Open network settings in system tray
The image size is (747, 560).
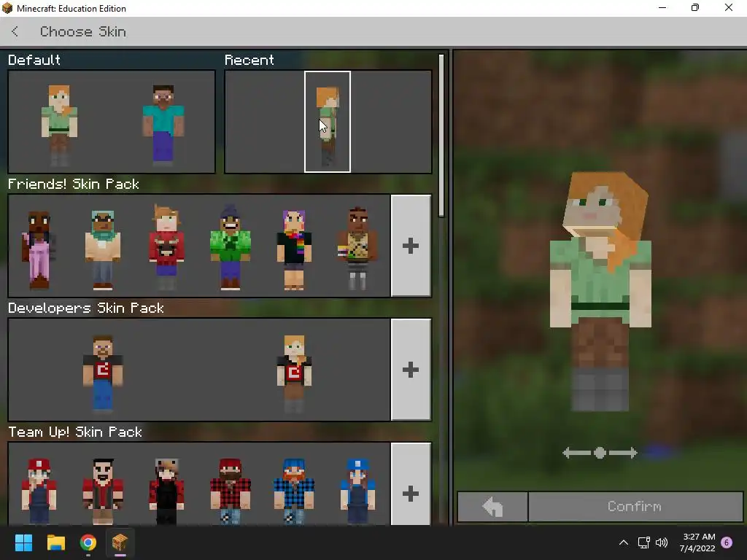tap(643, 542)
